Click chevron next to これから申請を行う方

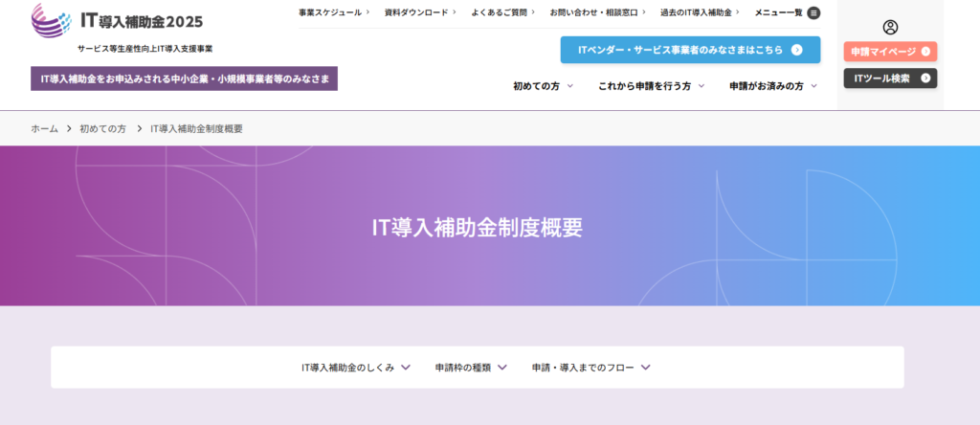click(x=702, y=86)
